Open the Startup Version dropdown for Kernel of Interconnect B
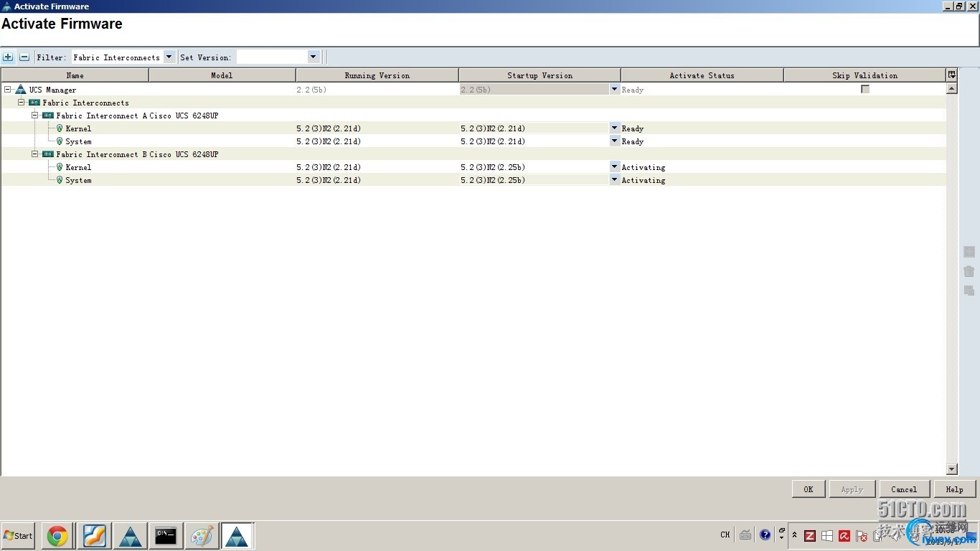980x551 pixels. click(614, 167)
